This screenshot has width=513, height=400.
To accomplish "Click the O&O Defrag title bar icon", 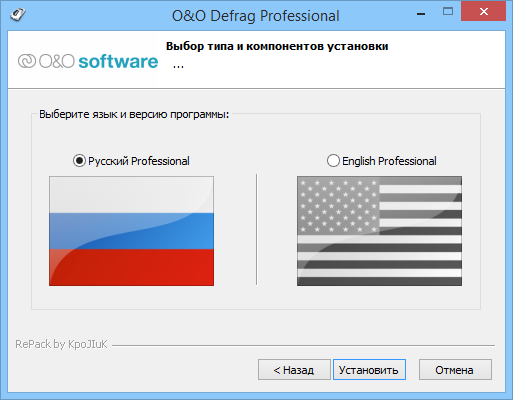I will [x=18, y=14].
